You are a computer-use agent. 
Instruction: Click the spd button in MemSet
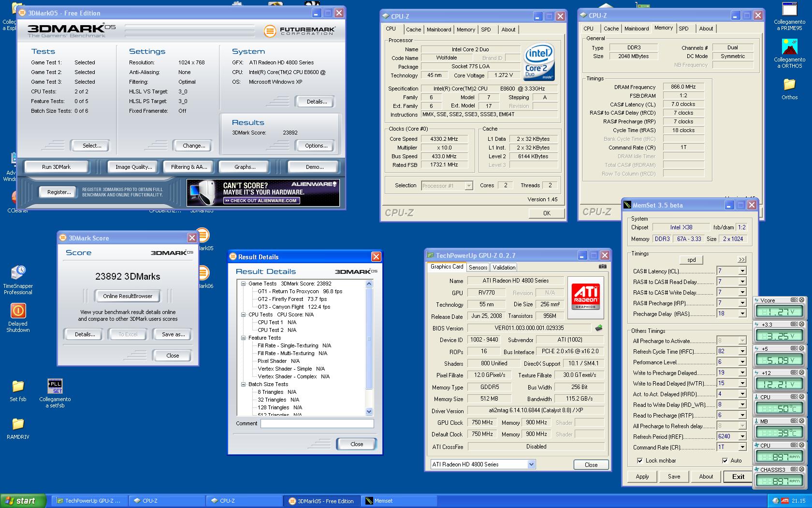(x=692, y=260)
